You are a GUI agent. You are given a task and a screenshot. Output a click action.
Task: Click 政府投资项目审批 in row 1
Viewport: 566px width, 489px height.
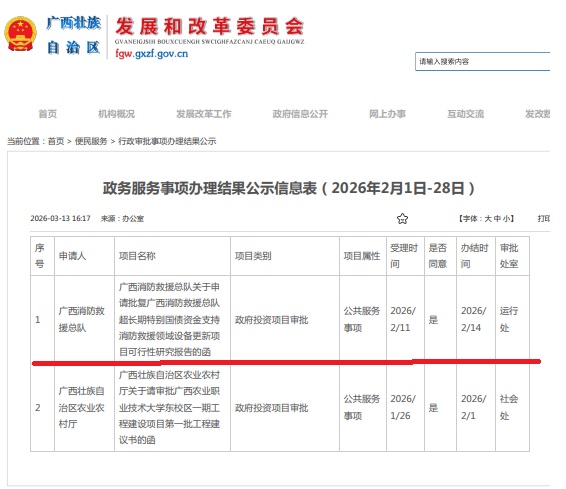(x=271, y=320)
